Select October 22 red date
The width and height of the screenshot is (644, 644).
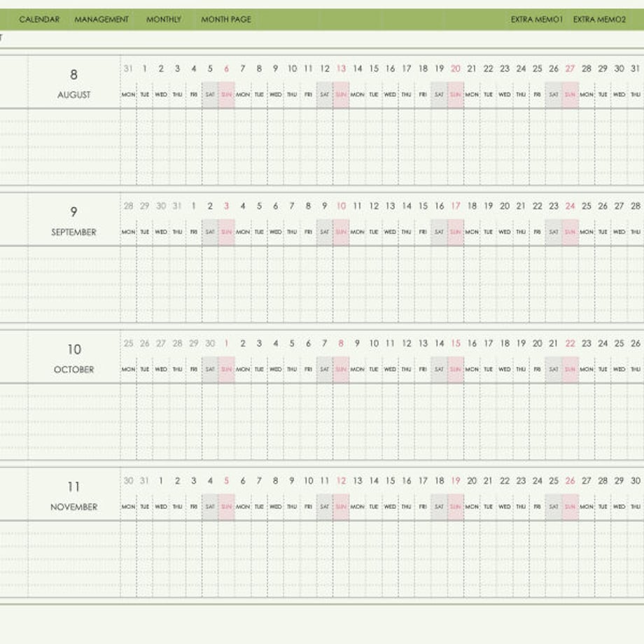point(570,344)
